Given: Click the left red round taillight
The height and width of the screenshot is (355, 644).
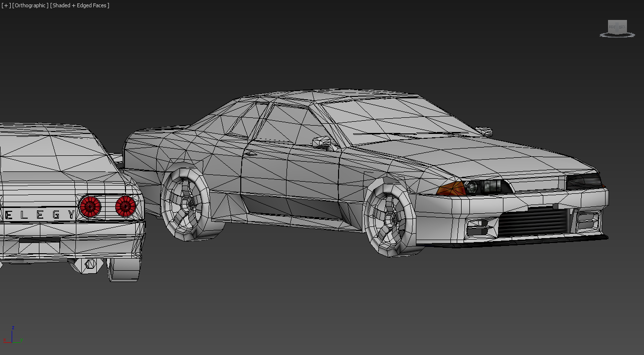Looking at the screenshot, I should [90, 206].
